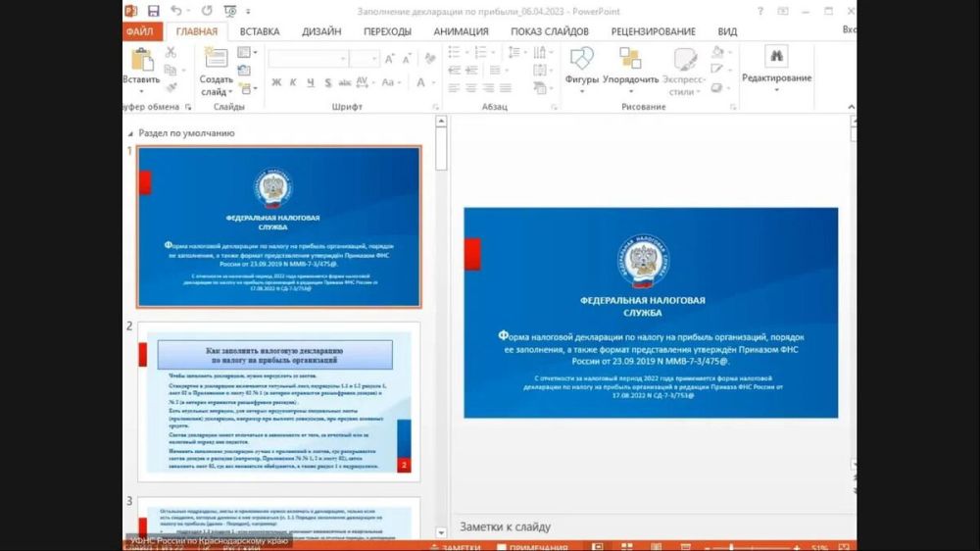The width and height of the screenshot is (980, 551).
Task: Open the Экспресс-стили quick styles button
Action: pos(684,70)
